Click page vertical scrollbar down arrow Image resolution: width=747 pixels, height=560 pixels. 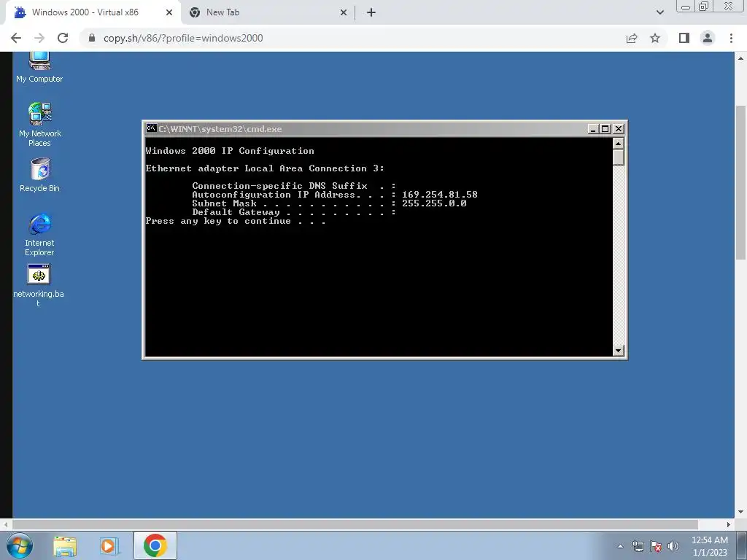click(741, 513)
